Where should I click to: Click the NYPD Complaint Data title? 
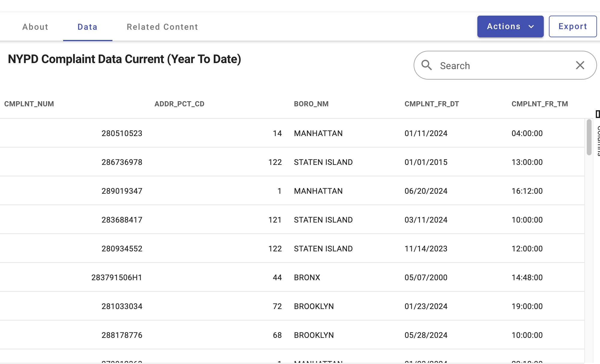(x=124, y=59)
